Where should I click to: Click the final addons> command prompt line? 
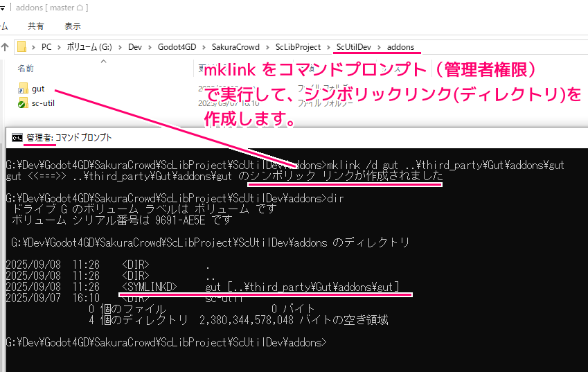tap(166, 342)
